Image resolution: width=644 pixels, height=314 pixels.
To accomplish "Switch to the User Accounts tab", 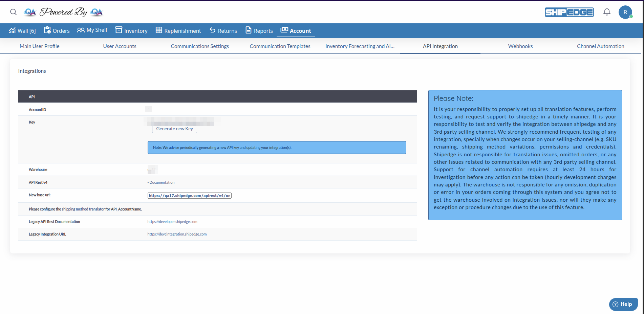I will [x=120, y=46].
